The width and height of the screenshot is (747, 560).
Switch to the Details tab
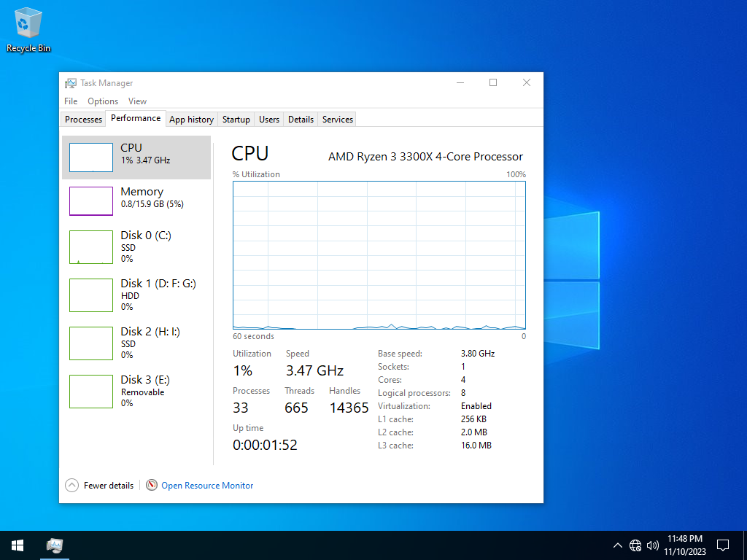click(x=301, y=120)
